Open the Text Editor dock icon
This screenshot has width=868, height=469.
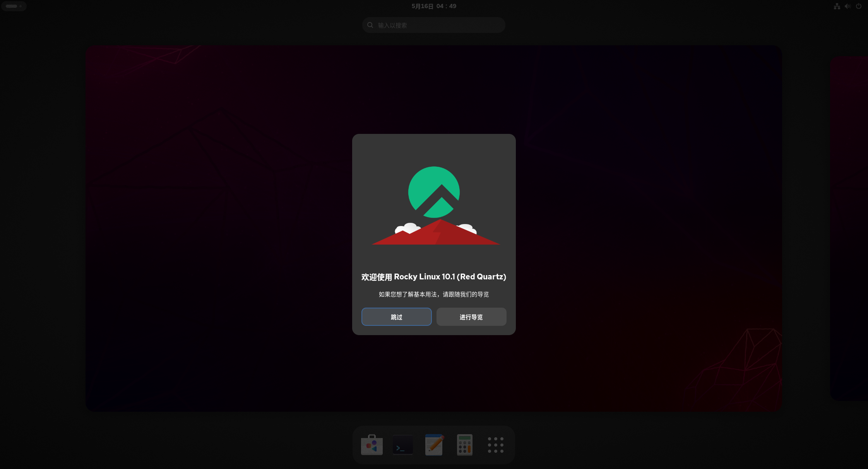434,445
